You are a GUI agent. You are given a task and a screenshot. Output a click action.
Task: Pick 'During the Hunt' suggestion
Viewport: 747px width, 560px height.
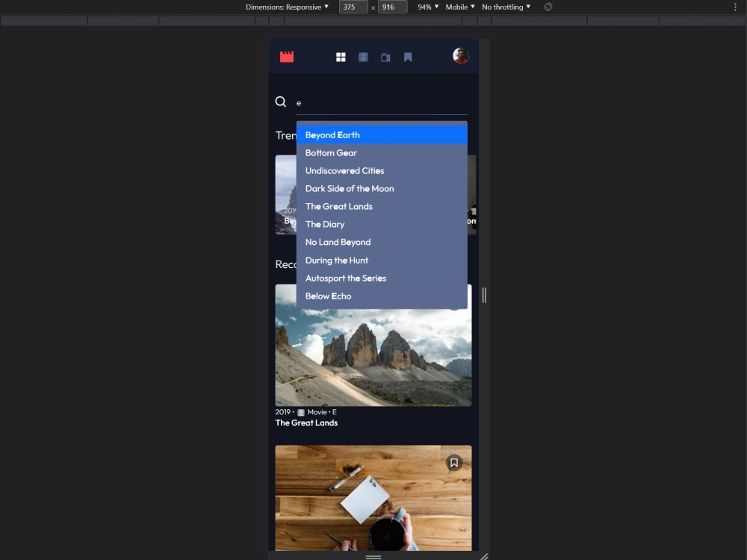(382, 260)
